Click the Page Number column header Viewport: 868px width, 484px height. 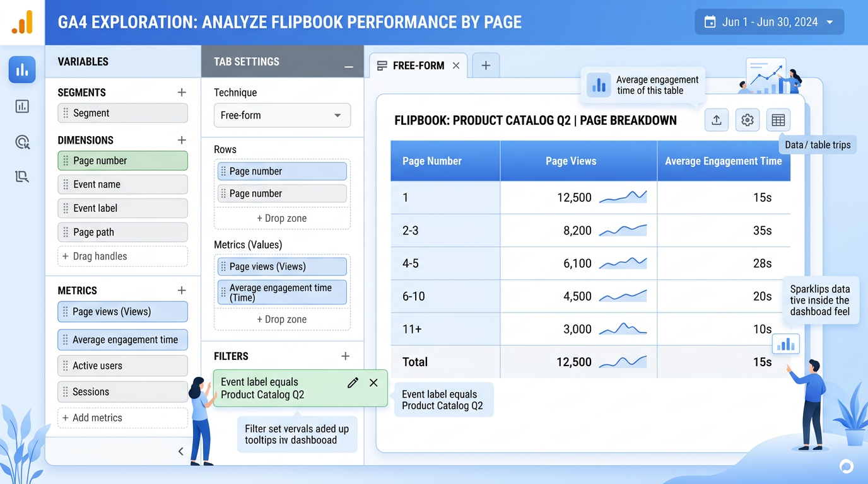pos(445,161)
